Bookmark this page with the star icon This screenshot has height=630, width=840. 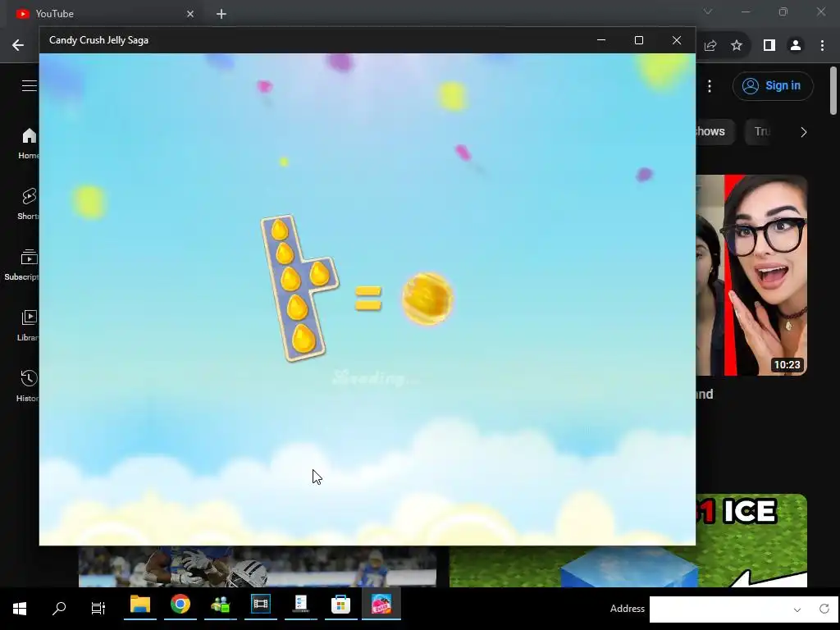coord(737,46)
